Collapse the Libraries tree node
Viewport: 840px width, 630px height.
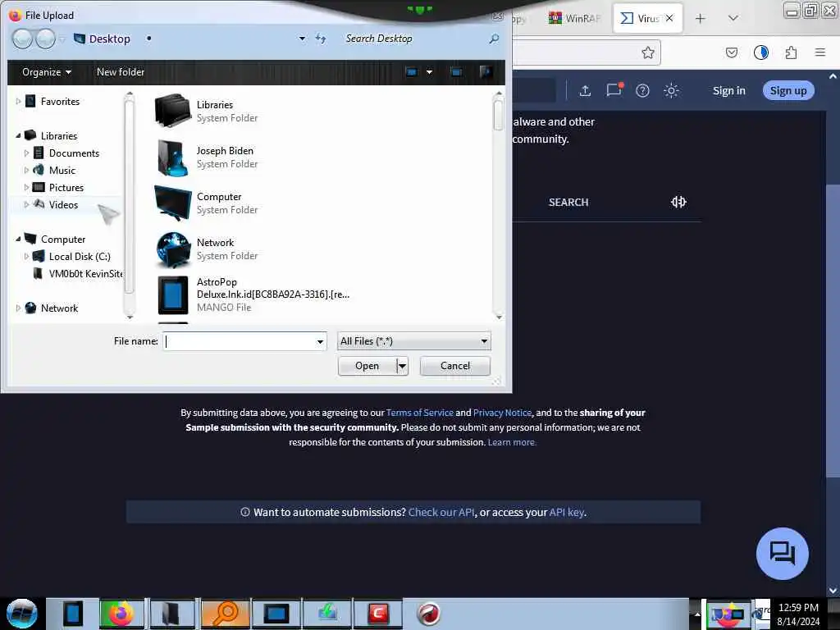pyautogui.click(x=18, y=135)
